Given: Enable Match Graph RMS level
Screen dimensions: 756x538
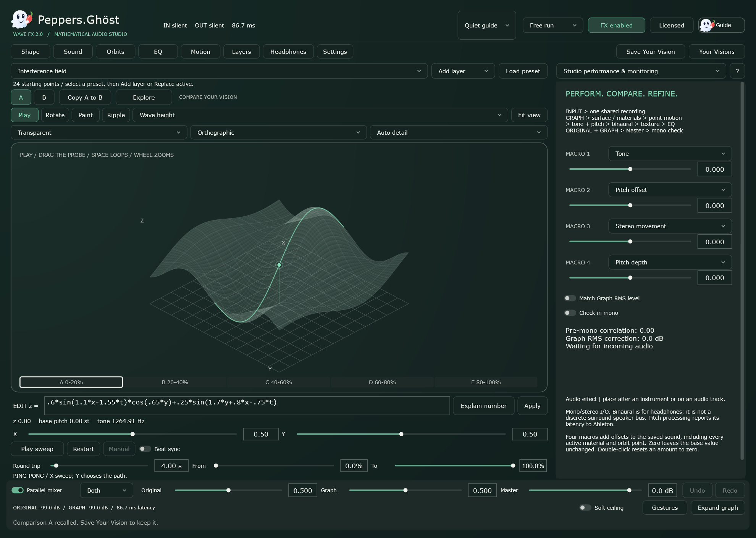Looking at the screenshot, I should (570, 298).
